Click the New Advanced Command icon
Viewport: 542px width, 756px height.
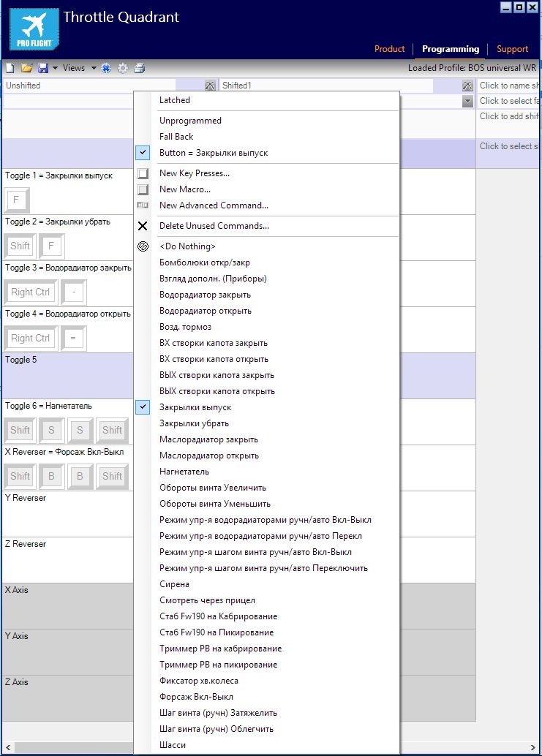coord(143,205)
